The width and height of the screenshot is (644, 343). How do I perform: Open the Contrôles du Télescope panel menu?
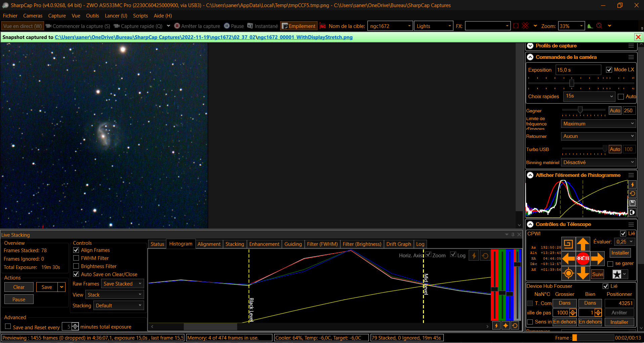point(631,224)
